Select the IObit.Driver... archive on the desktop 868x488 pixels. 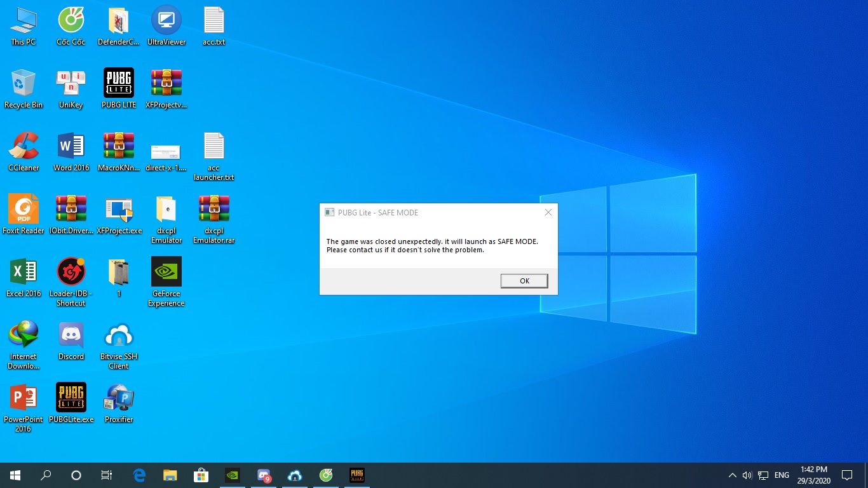71,215
